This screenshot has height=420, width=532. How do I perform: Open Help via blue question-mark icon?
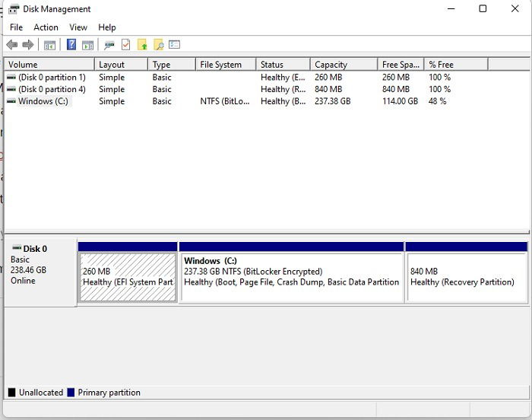click(71, 45)
